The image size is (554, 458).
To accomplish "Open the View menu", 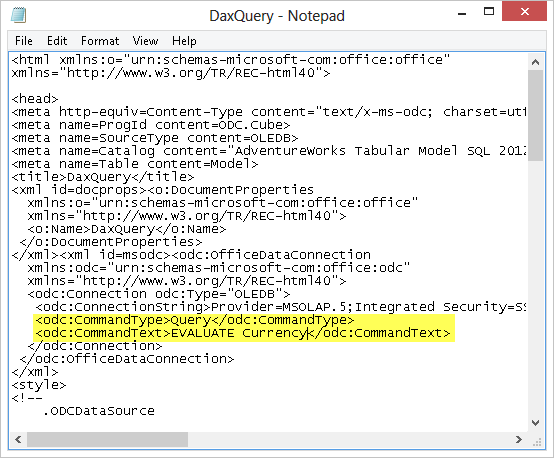I will 145,41.
